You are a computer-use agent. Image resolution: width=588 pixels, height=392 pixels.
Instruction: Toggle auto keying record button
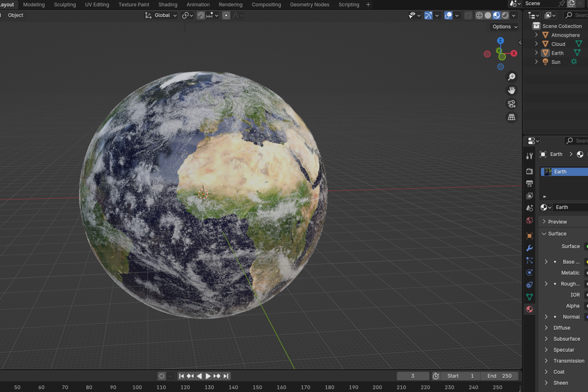click(162, 376)
